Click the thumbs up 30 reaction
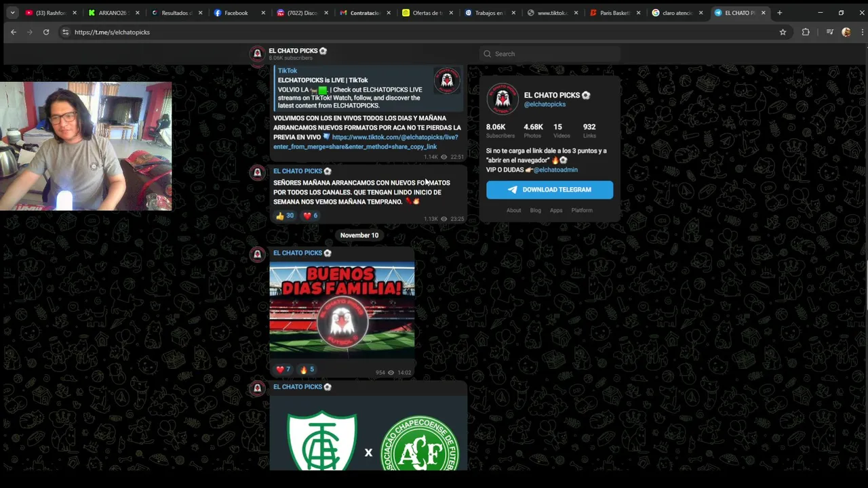The height and width of the screenshot is (488, 868). click(x=285, y=216)
